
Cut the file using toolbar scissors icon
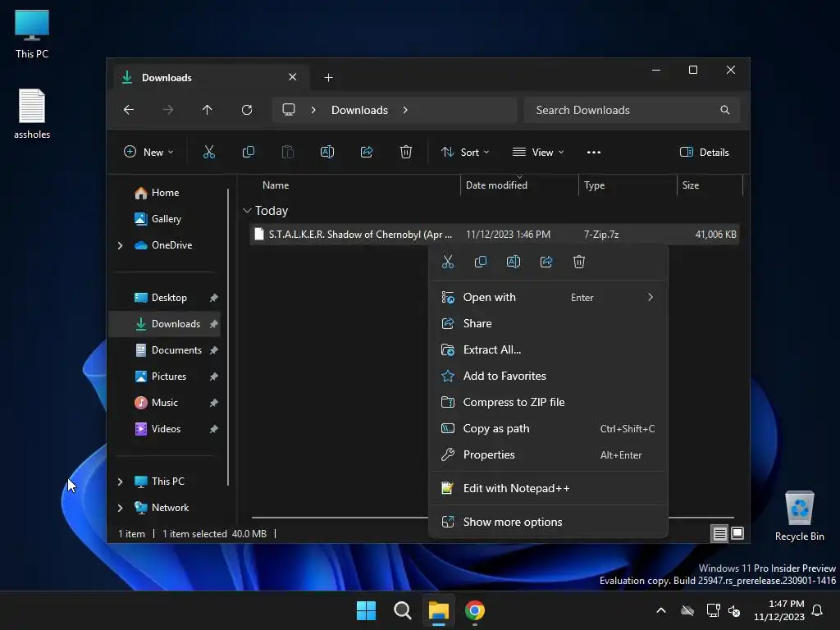click(x=209, y=152)
